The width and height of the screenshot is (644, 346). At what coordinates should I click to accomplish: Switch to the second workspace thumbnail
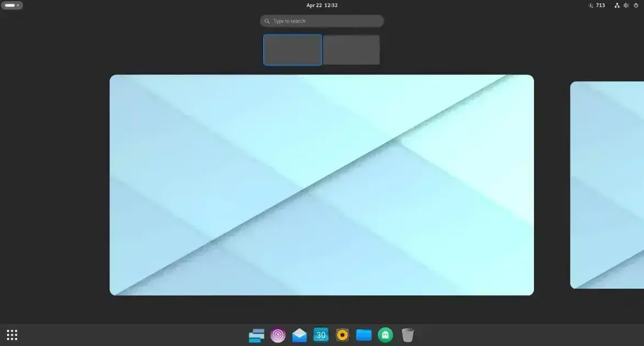pos(351,49)
